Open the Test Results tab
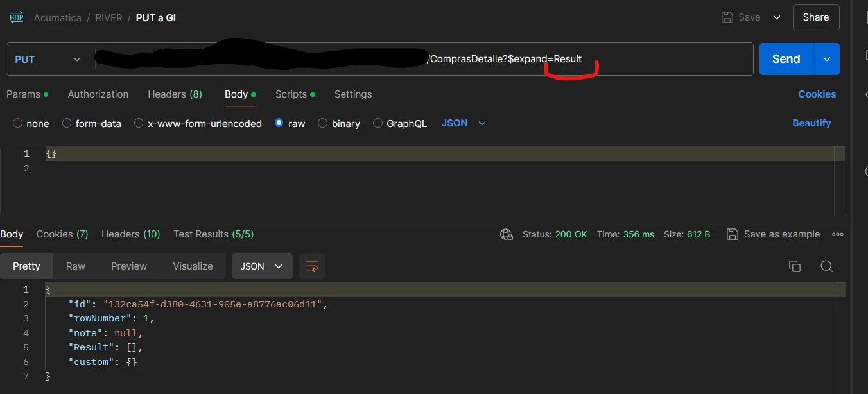 (x=213, y=234)
